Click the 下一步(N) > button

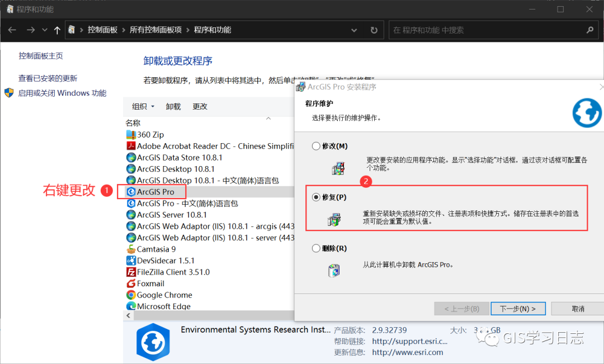coord(518,309)
